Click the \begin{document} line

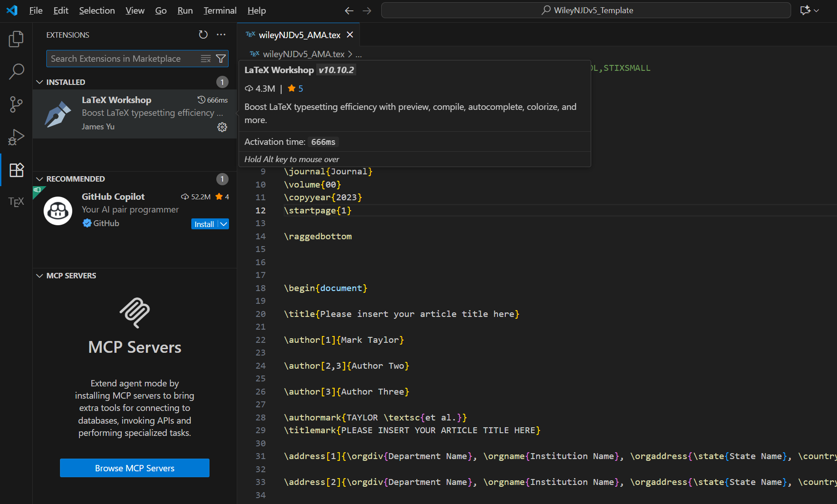pos(326,288)
